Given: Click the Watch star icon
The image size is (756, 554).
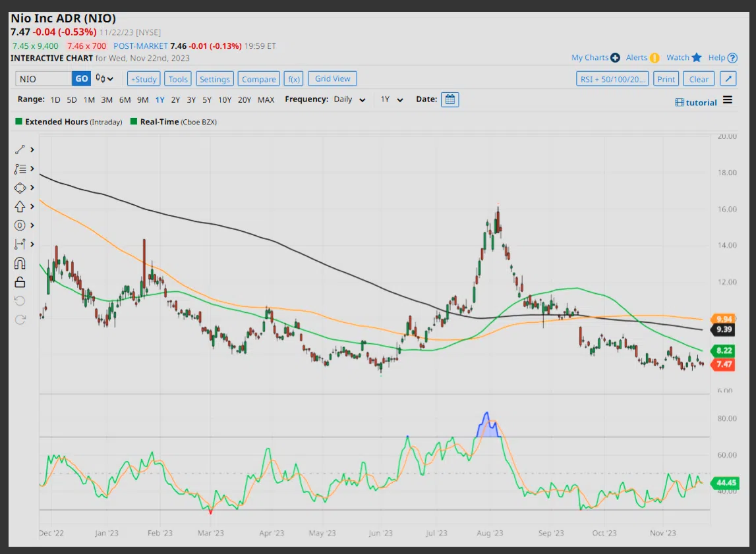Looking at the screenshot, I should (x=696, y=58).
